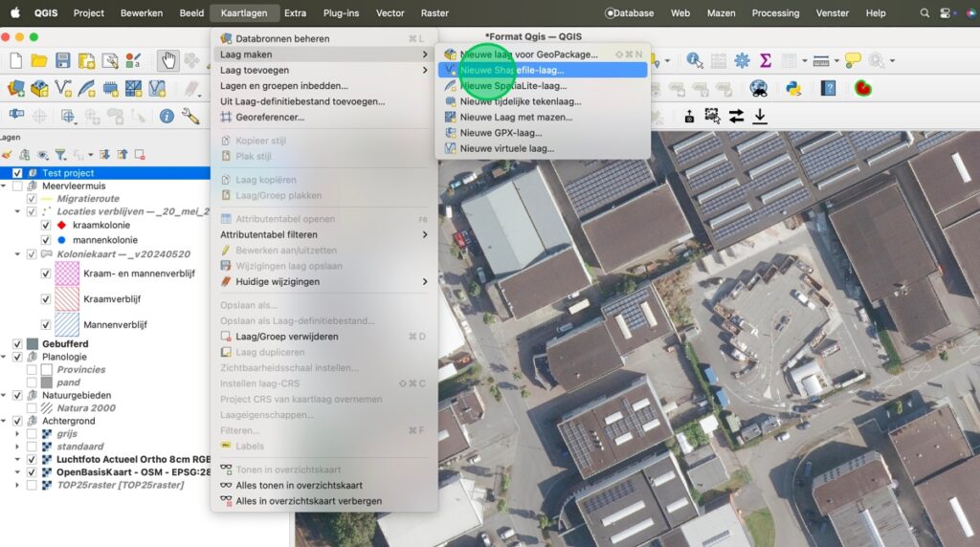Enable the Provincies layer checkbox
The height and width of the screenshot is (547, 980).
pyautogui.click(x=32, y=369)
